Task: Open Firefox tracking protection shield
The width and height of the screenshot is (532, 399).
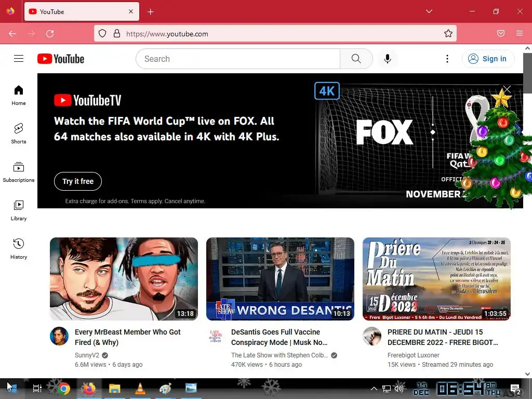Action: tap(102, 34)
